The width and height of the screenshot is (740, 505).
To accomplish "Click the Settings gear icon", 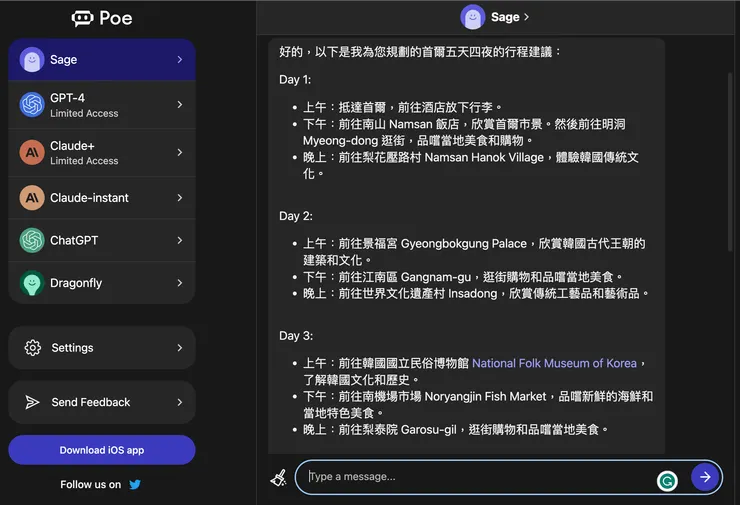I will pyautogui.click(x=33, y=348).
